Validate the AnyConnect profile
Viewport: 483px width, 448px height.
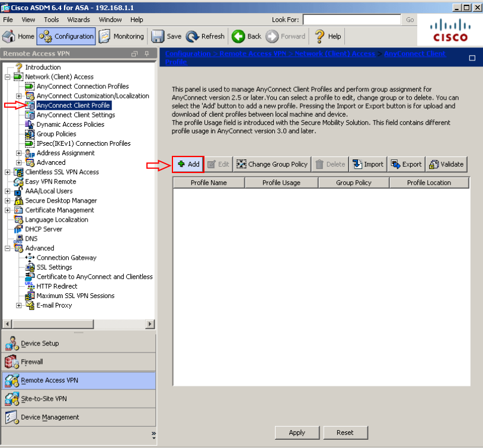click(446, 164)
